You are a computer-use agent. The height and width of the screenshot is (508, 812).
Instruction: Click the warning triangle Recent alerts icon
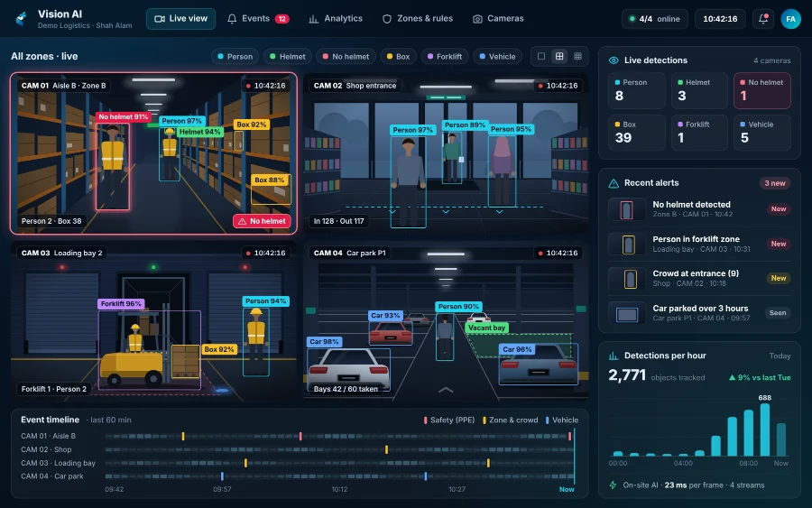tap(614, 183)
